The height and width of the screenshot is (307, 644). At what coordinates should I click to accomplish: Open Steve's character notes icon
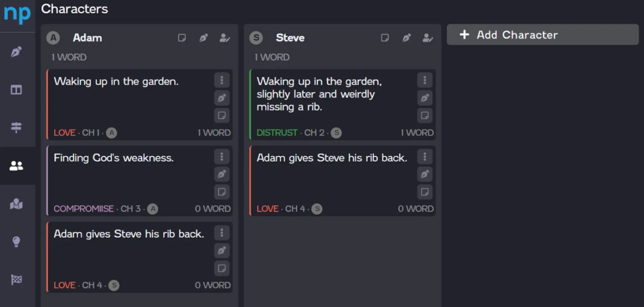pos(385,38)
